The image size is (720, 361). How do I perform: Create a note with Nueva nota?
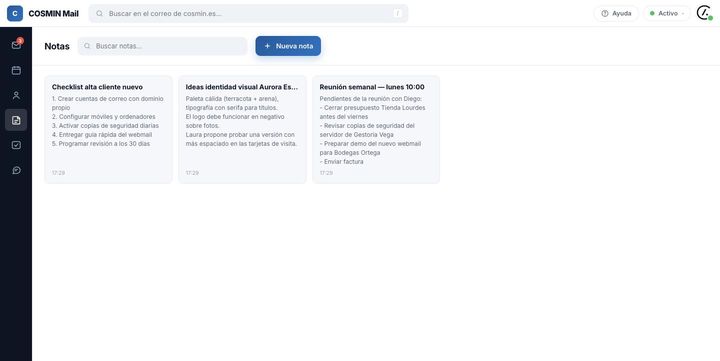coord(288,46)
